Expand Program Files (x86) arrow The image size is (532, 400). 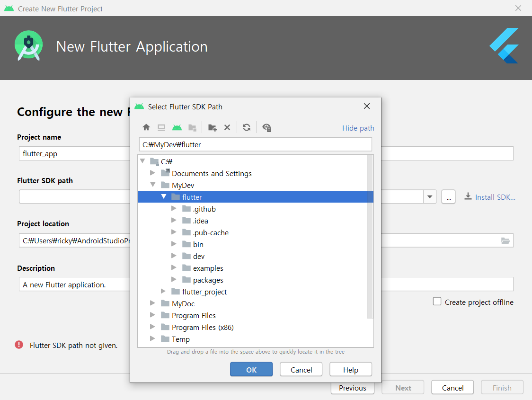[x=153, y=327]
